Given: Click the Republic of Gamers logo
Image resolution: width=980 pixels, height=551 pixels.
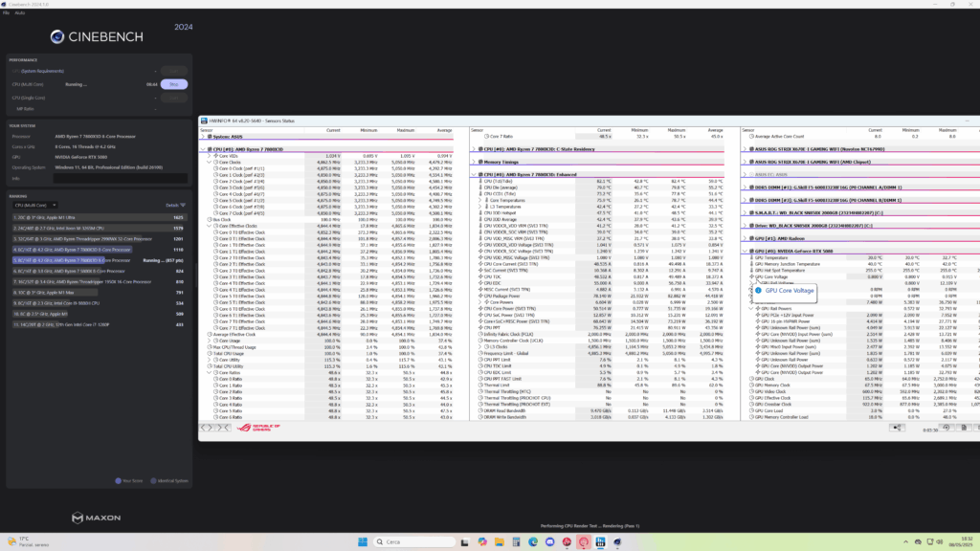Looking at the screenshot, I should 258,428.
